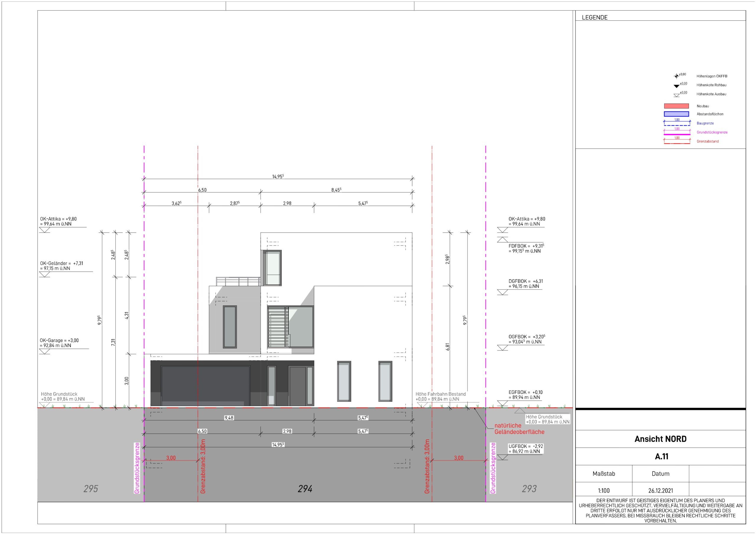Click the 14,95 top overall dimension label
Image resolution: width=756 pixels, height=534 pixels.
[x=278, y=177]
